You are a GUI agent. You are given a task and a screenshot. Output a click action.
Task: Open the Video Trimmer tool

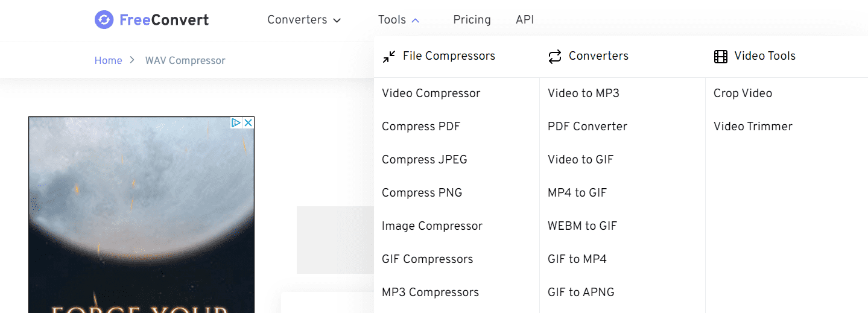point(753,127)
